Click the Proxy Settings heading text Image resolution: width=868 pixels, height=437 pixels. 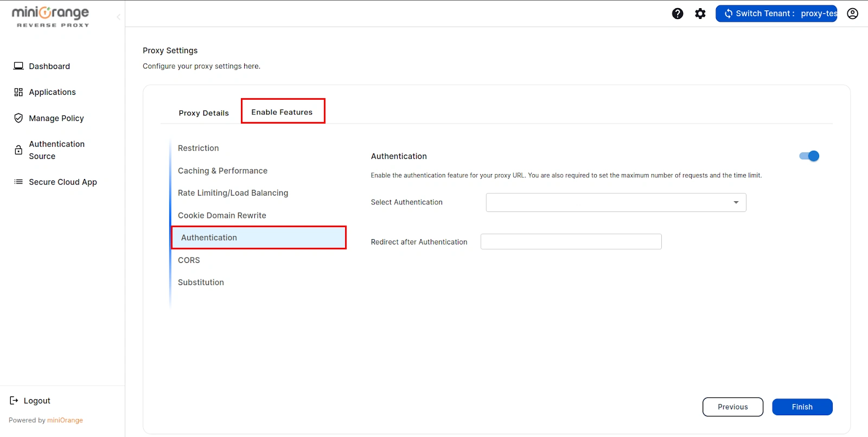[170, 50]
